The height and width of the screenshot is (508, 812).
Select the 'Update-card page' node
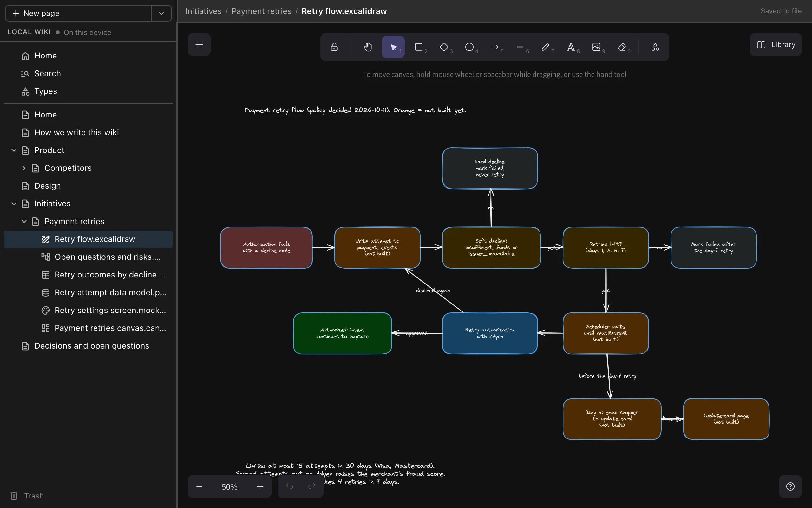(726, 419)
